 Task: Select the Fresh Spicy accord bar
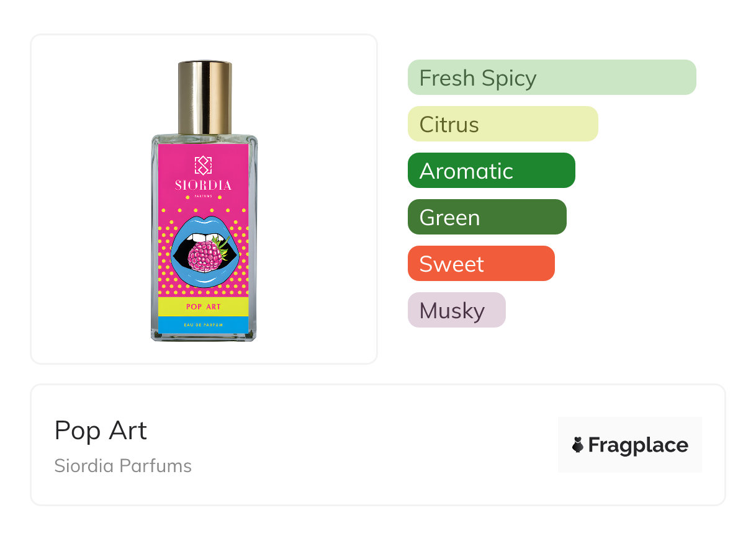tap(551, 78)
